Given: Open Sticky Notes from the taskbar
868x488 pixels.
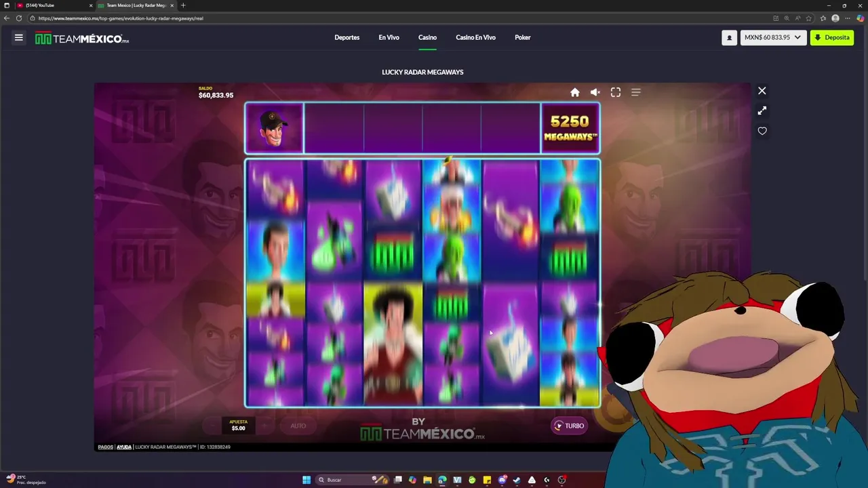Looking at the screenshot, I should coord(487,480).
